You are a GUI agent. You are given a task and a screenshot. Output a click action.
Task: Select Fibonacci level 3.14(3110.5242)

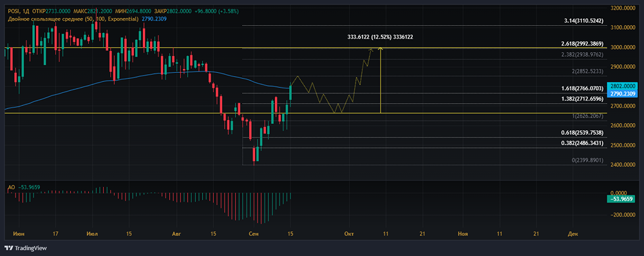click(x=584, y=21)
